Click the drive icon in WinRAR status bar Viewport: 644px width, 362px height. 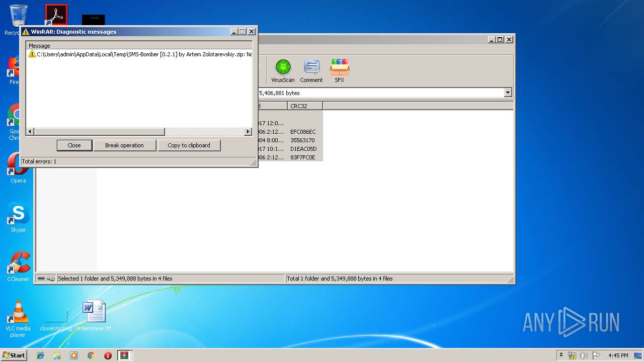41,279
